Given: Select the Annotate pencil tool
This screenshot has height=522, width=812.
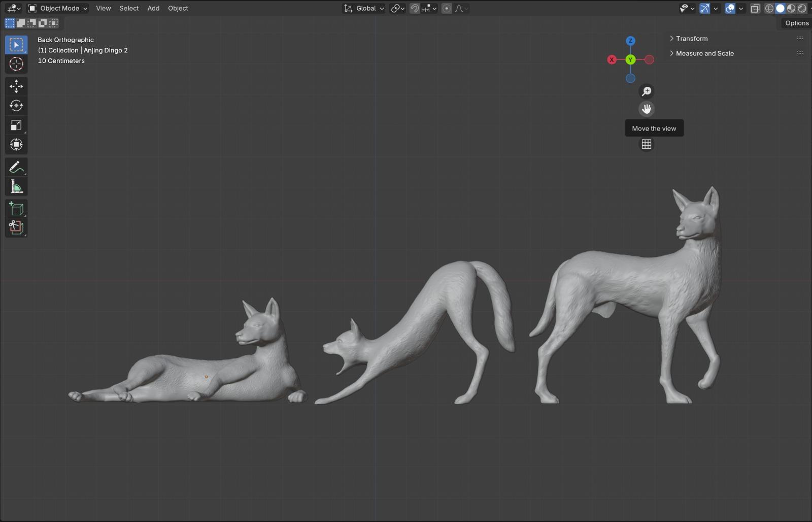Looking at the screenshot, I should (x=16, y=167).
